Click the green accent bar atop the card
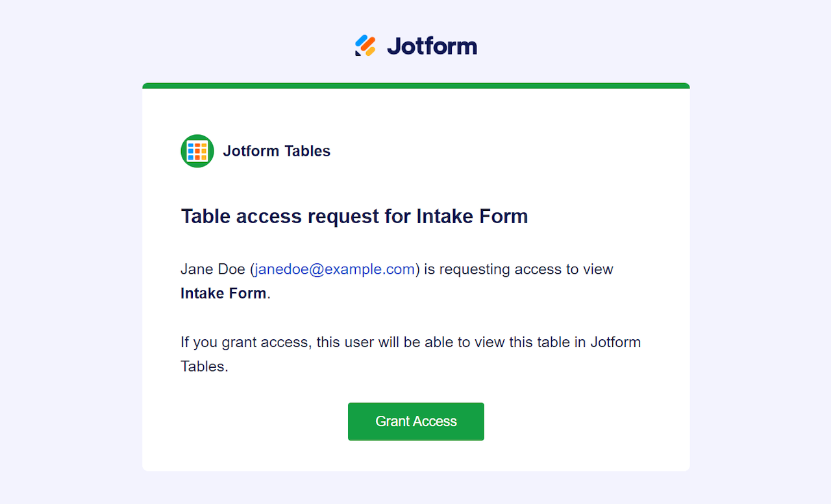The image size is (831, 504). (415, 86)
